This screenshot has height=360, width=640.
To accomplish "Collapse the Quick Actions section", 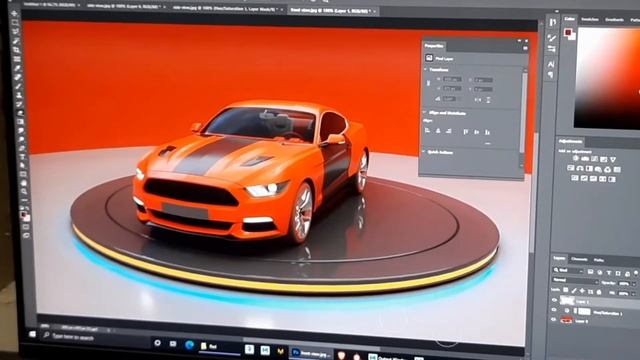I will click(x=423, y=151).
